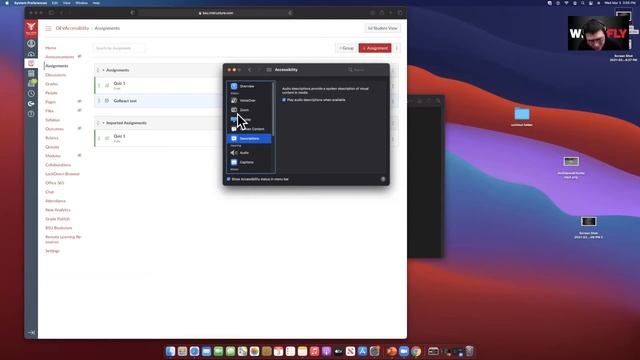Open the Settings link in course navigation
This screenshot has width=640, height=360.
click(52, 251)
